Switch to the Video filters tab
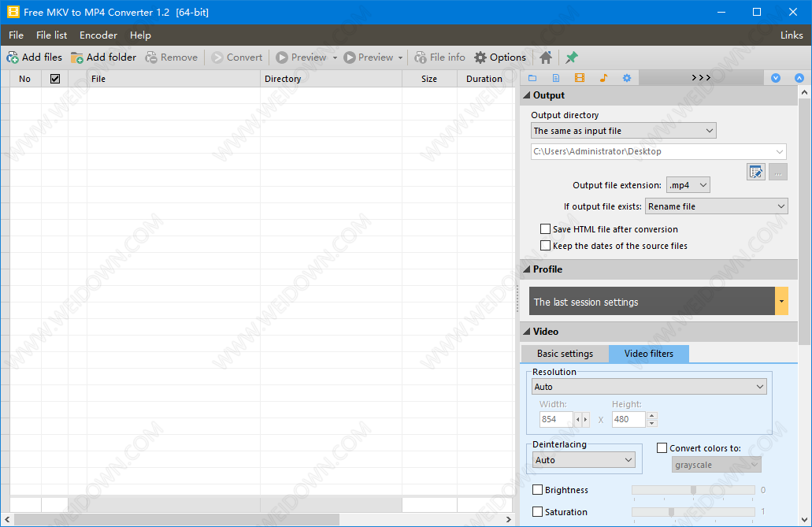 click(x=649, y=354)
